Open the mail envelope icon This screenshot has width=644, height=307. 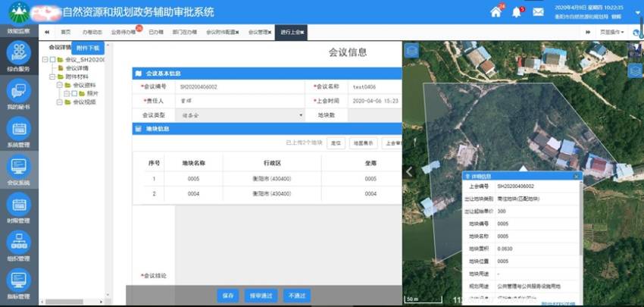tap(538, 12)
